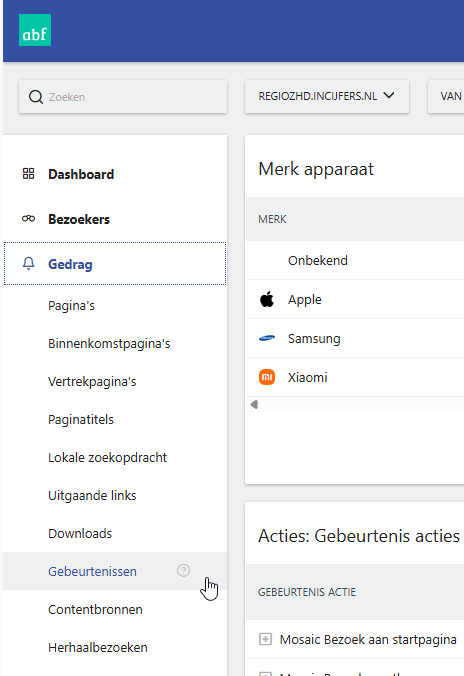Viewport: 464px width, 676px height.
Task: Open the REGIOZHD.INCIJFERS.NL site dropdown
Action: click(x=326, y=96)
